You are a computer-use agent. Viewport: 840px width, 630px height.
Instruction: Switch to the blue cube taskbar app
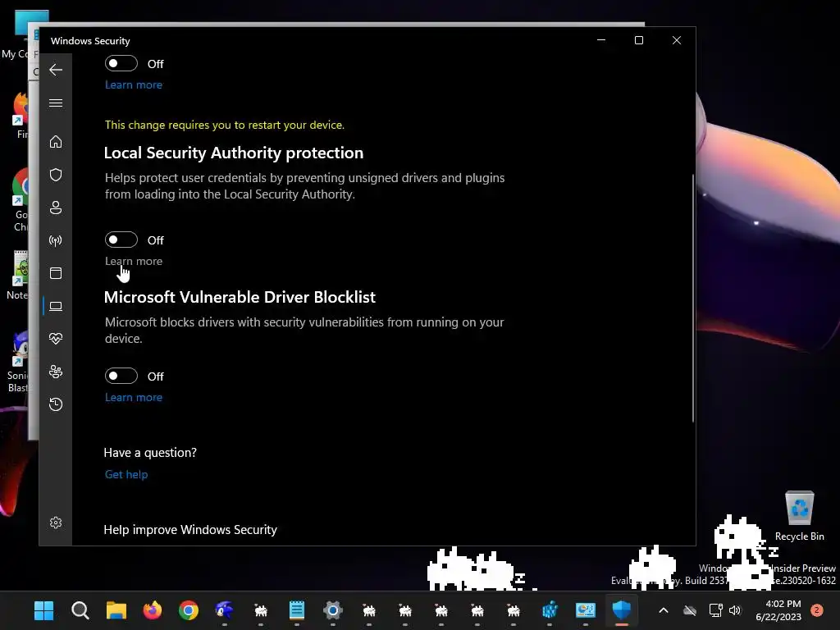pos(550,610)
